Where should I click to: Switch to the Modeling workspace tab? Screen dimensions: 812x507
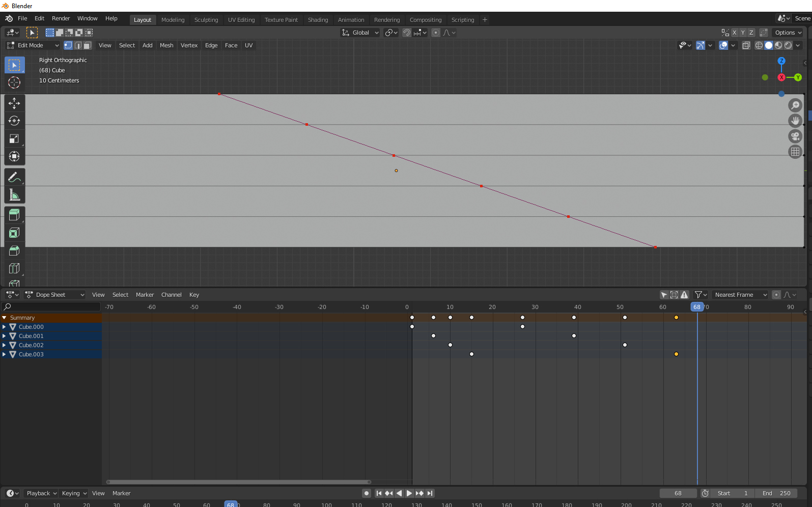click(x=173, y=20)
